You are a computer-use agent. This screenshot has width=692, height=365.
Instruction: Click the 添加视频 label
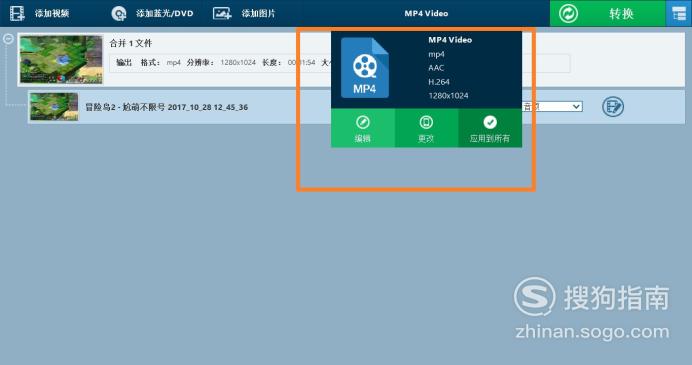pyautogui.click(x=52, y=13)
